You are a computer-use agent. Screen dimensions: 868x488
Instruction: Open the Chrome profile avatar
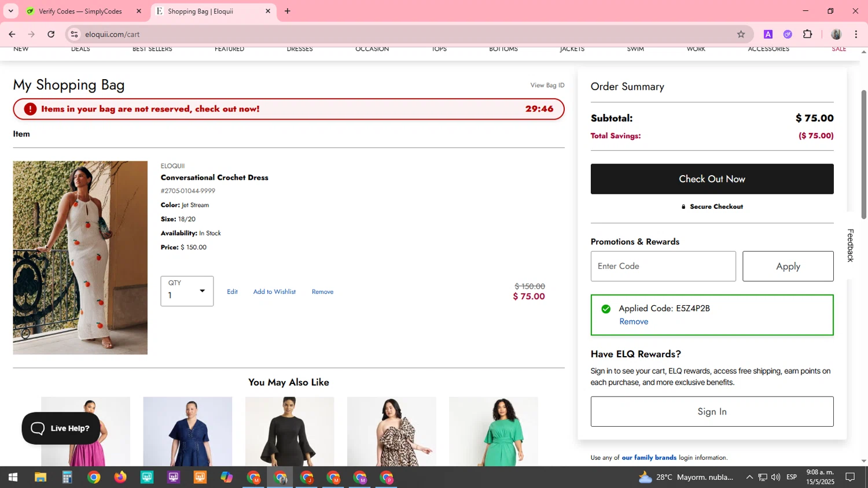(x=836, y=34)
